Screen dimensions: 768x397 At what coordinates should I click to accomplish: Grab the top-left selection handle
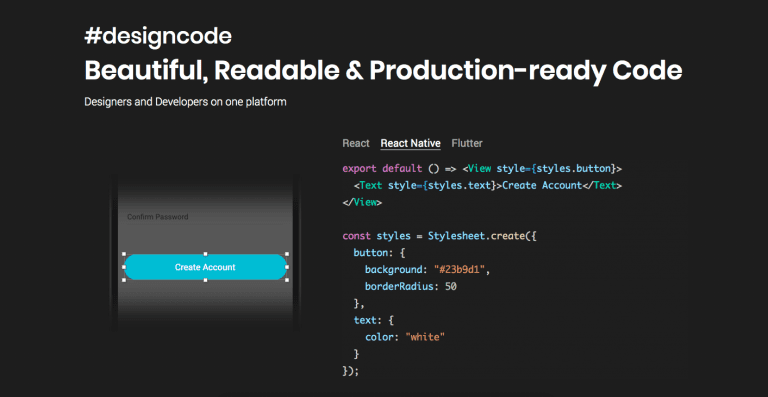[x=124, y=254]
